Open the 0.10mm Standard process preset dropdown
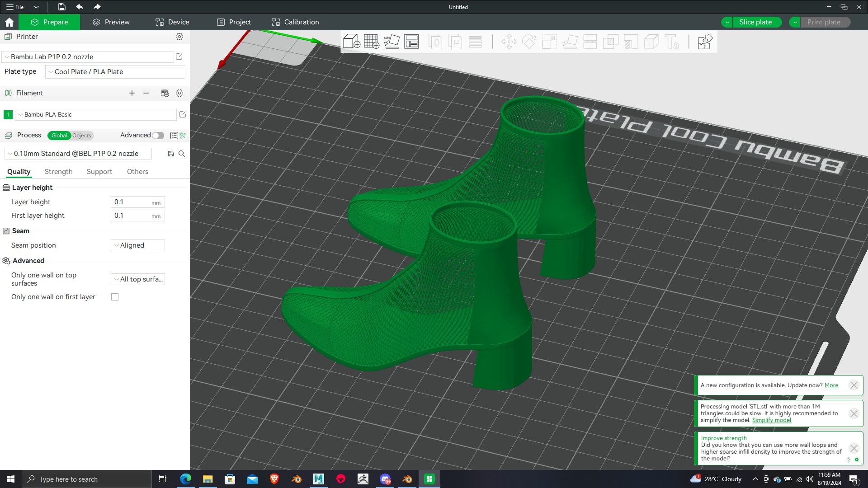The width and height of the screenshot is (868, 488). (x=78, y=154)
